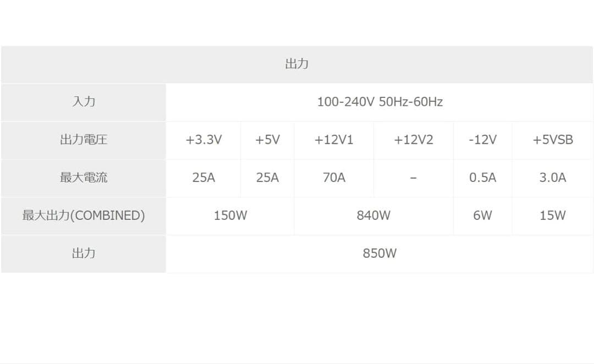Select the +5V voltage cell
Image resolution: width=594 pixels, height=364 pixels.
[x=267, y=140]
